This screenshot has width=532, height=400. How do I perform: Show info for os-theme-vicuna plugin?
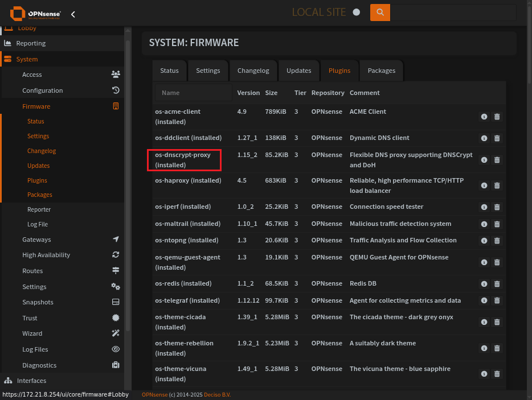point(484,374)
